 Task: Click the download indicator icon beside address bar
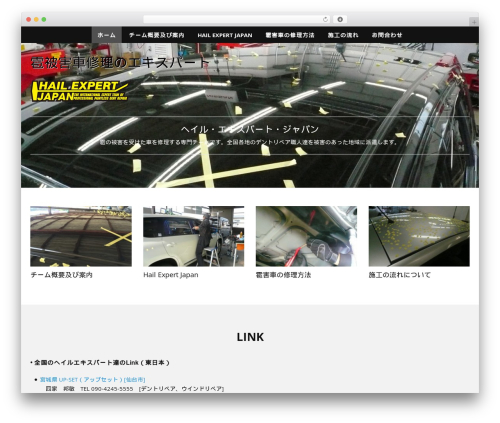340,19
